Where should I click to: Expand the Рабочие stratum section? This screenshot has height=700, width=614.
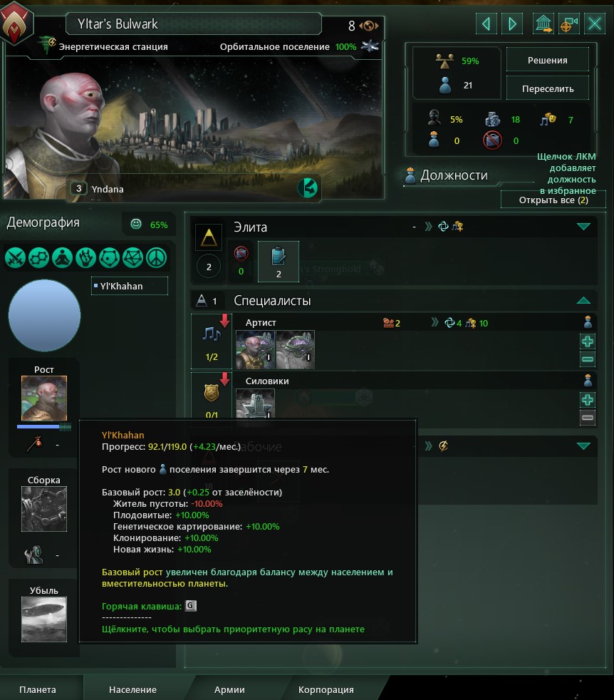pyautogui.click(x=583, y=446)
